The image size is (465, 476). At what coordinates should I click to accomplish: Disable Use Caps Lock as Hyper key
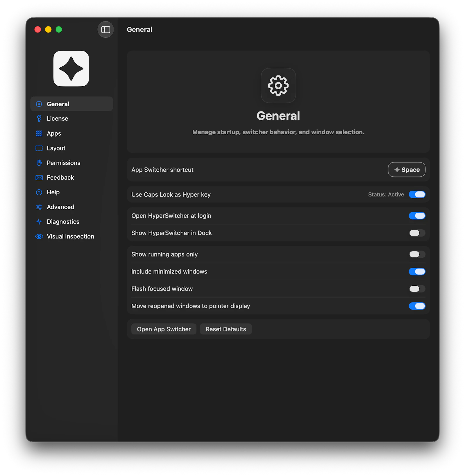[417, 194]
